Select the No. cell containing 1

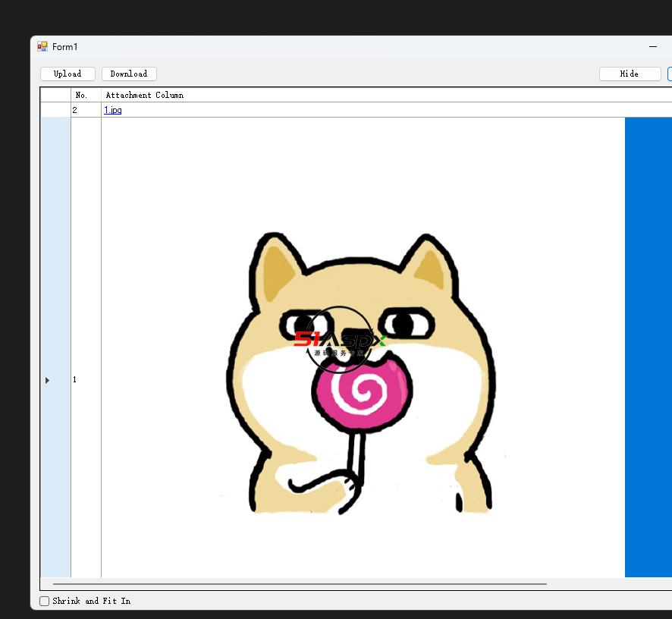[86, 379]
